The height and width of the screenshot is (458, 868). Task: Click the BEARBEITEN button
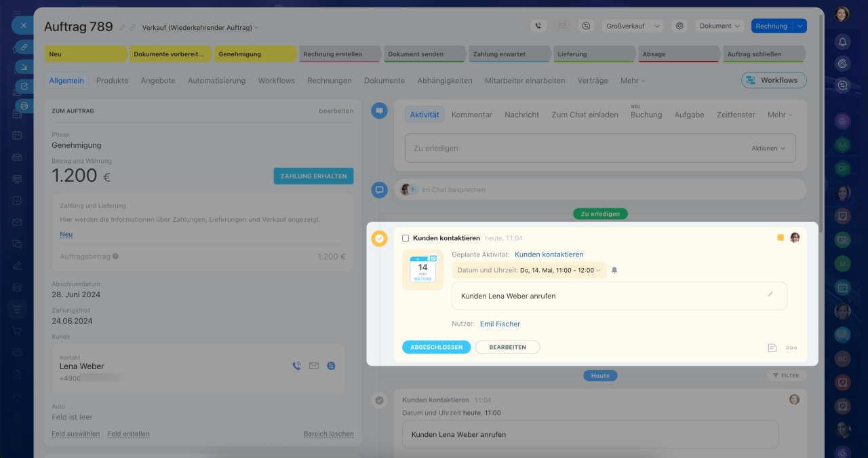click(507, 347)
